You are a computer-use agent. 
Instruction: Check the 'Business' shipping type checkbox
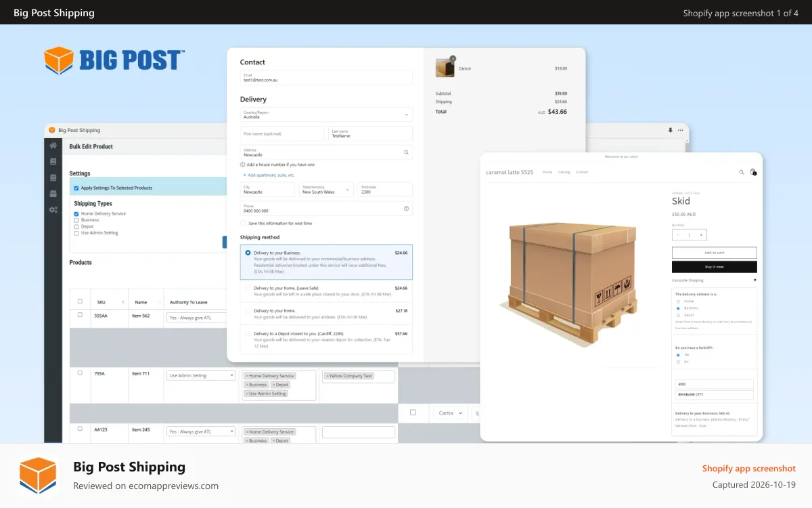point(76,220)
